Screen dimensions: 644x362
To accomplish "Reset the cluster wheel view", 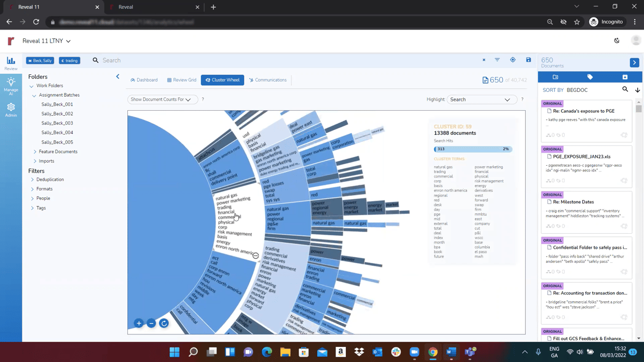I will coord(164,324).
